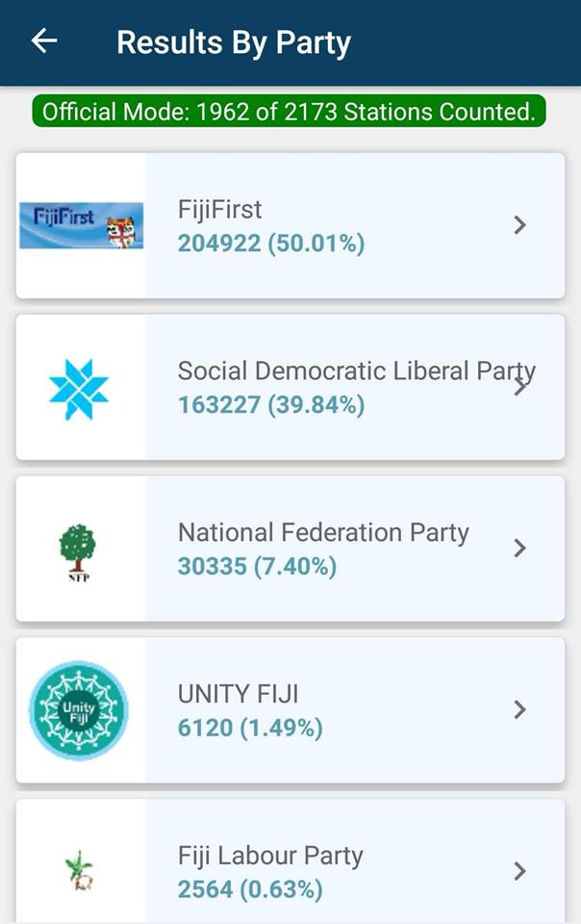Tap the Unity Fiji circular logo

[79, 710]
